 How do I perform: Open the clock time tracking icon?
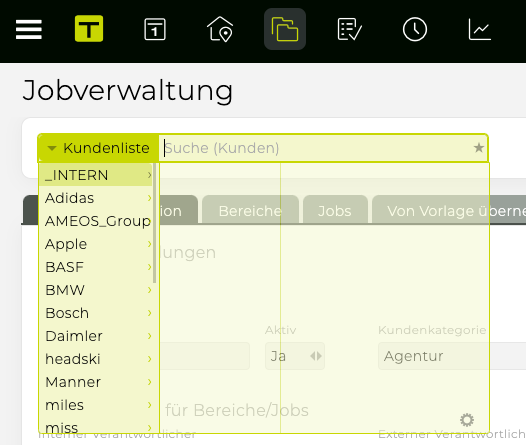coord(415,29)
